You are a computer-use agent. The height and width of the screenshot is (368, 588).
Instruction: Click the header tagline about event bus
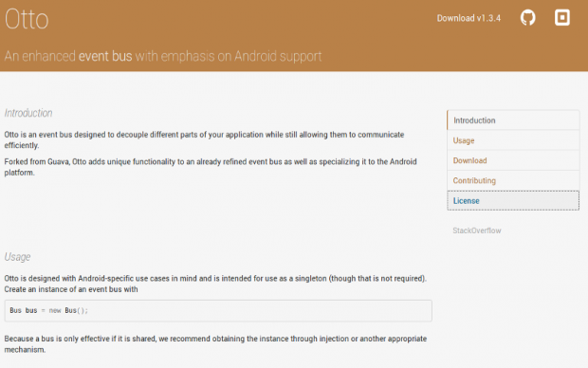(x=163, y=56)
